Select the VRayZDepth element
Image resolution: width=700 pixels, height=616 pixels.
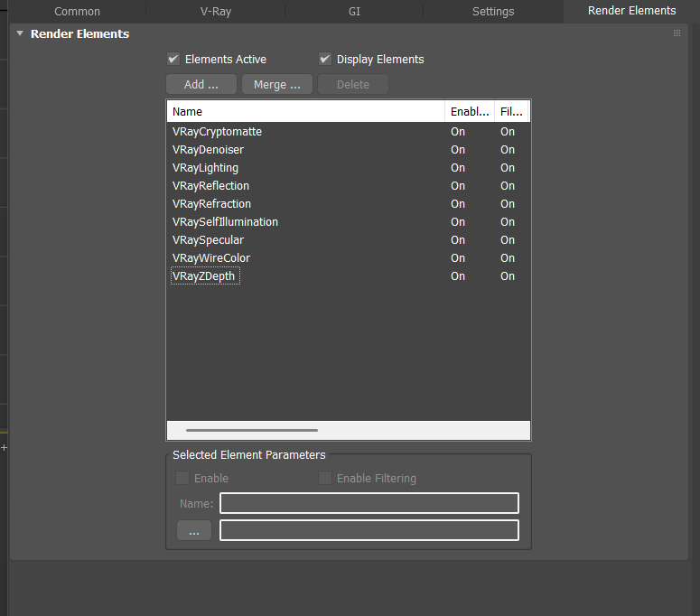click(205, 275)
